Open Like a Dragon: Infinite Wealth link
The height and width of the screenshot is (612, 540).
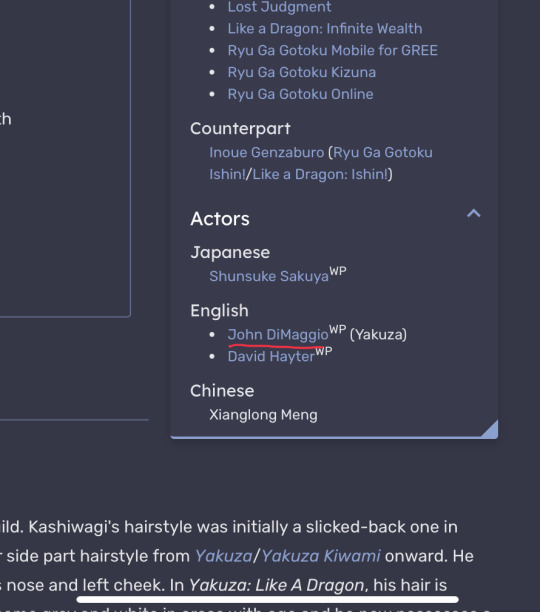pos(325,28)
